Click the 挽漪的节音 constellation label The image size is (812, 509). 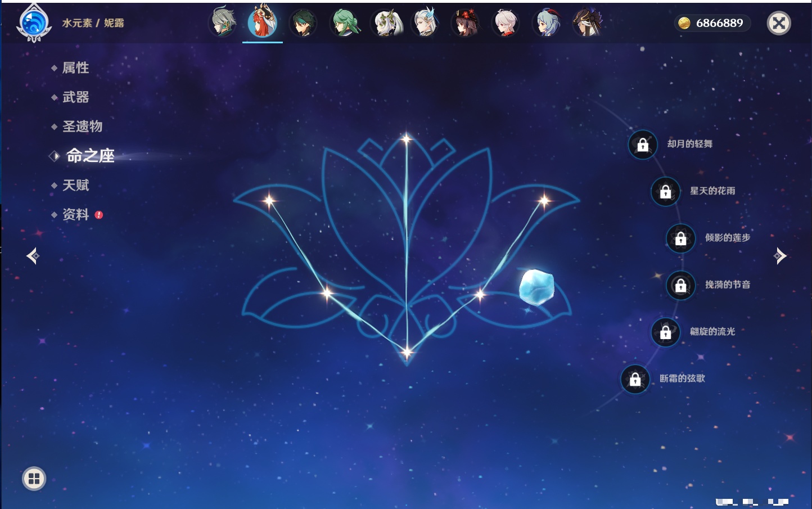pyautogui.click(x=728, y=285)
